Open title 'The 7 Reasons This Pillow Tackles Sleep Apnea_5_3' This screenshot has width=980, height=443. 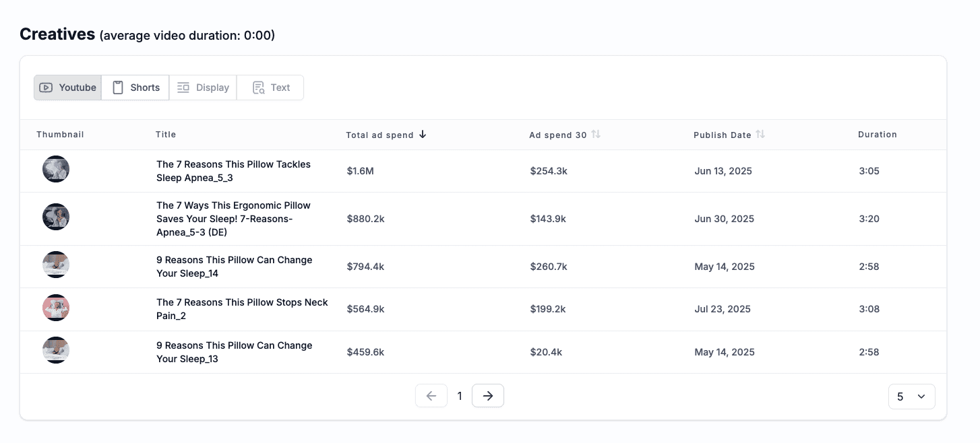(233, 171)
